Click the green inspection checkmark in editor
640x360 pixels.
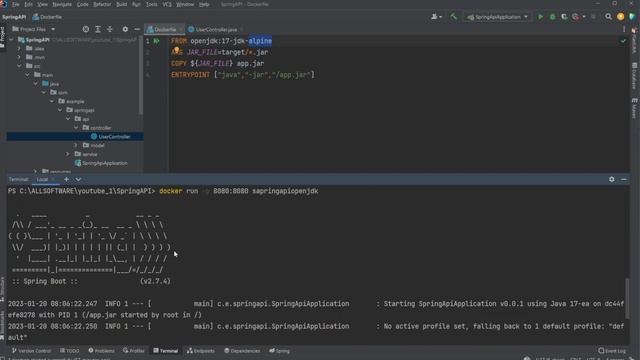coord(623,41)
